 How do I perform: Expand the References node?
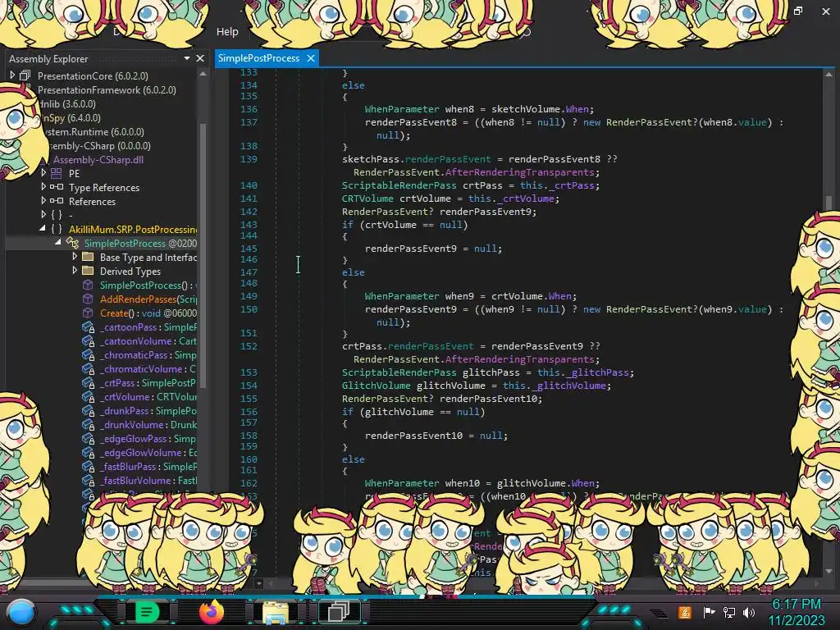click(43, 201)
